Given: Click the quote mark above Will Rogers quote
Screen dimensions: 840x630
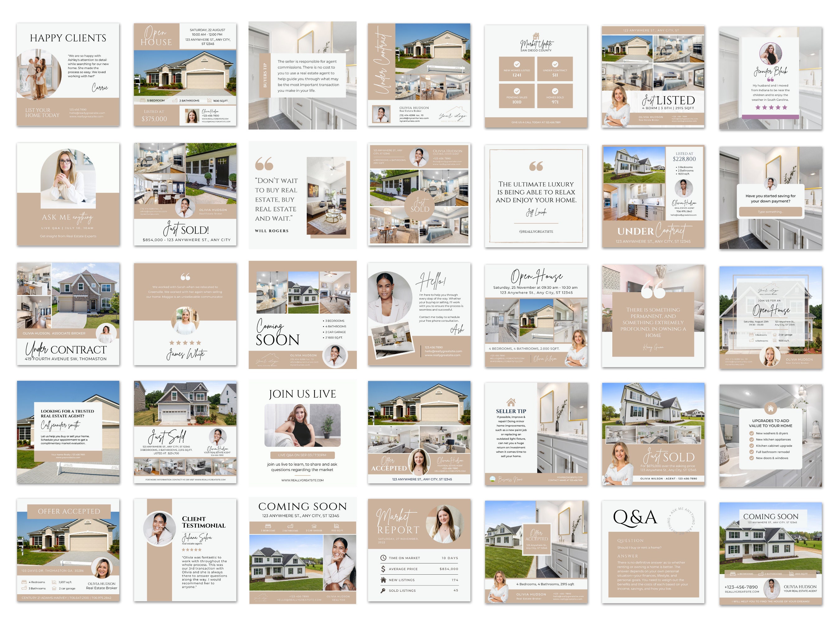Looking at the screenshot, I should click(x=264, y=164).
